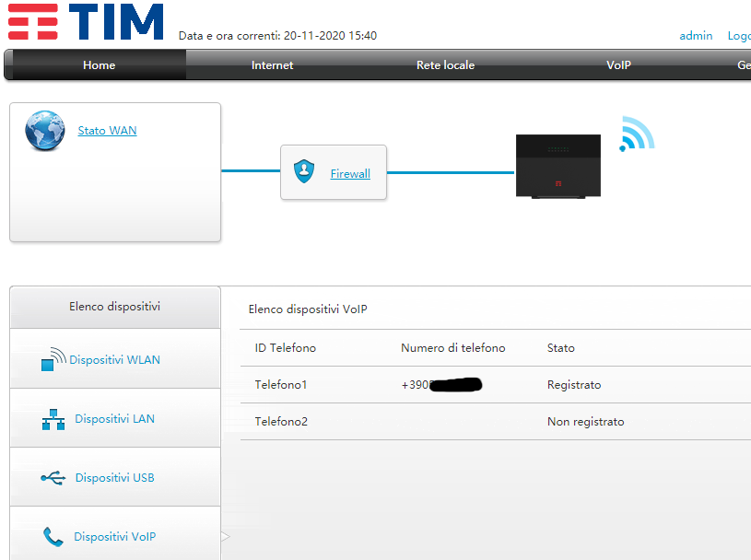
Task: Click the Non registrato status text
Action: 585,422
